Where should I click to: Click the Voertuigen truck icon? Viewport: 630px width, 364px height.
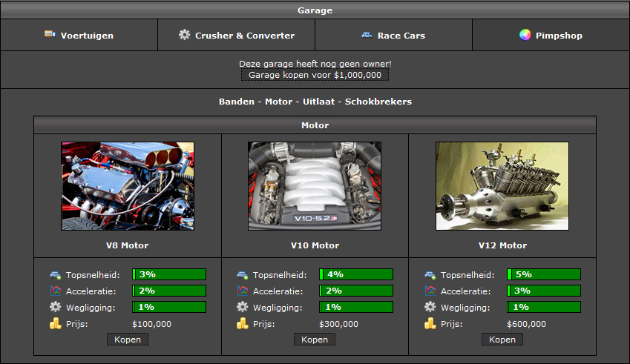(x=50, y=35)
